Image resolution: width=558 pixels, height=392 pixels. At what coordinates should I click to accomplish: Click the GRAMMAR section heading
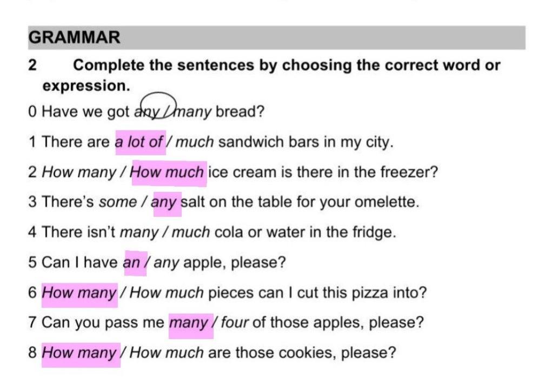click(75, 38)
